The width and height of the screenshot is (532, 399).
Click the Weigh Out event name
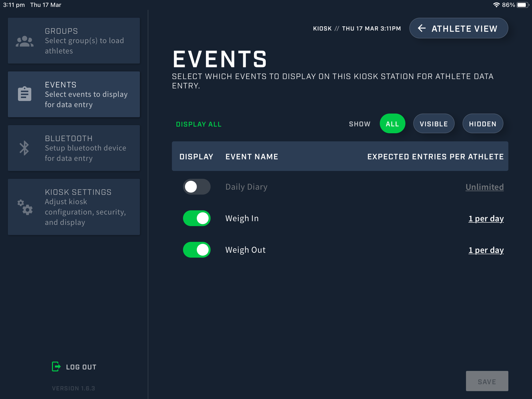(x=245, y=250)
